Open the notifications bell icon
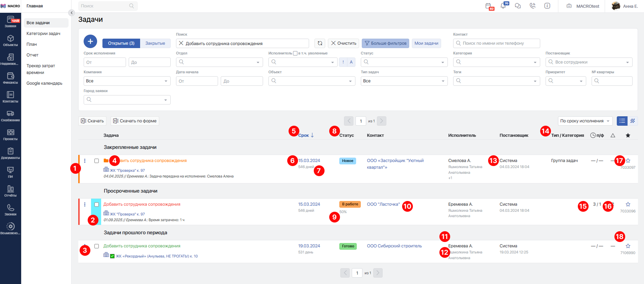The height and width of the screenshot is (284, 644). [x=503, y=6]
